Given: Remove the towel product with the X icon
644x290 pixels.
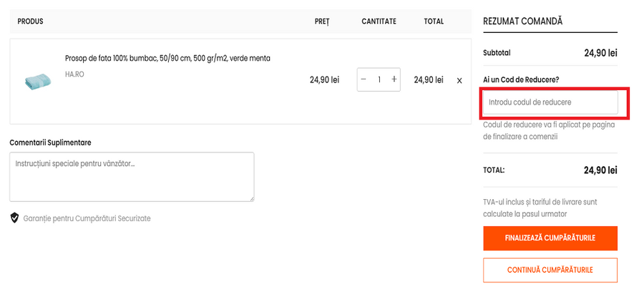Looking at the screenshot, I should coord(459,80).
